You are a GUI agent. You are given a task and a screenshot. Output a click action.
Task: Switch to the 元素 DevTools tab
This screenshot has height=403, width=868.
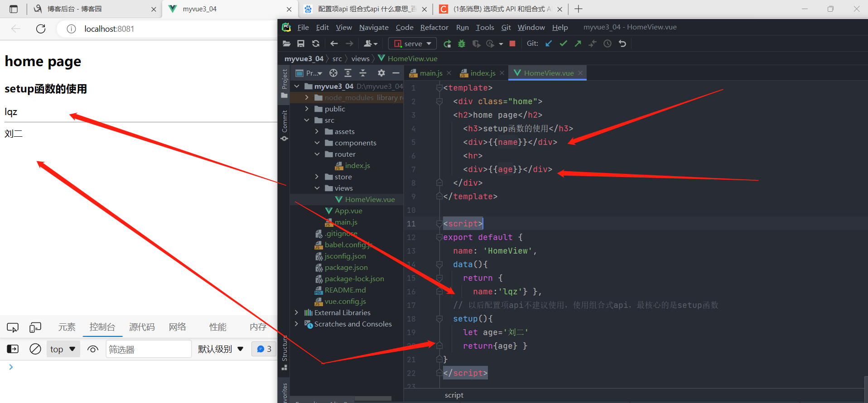click(x=67, y=327)
